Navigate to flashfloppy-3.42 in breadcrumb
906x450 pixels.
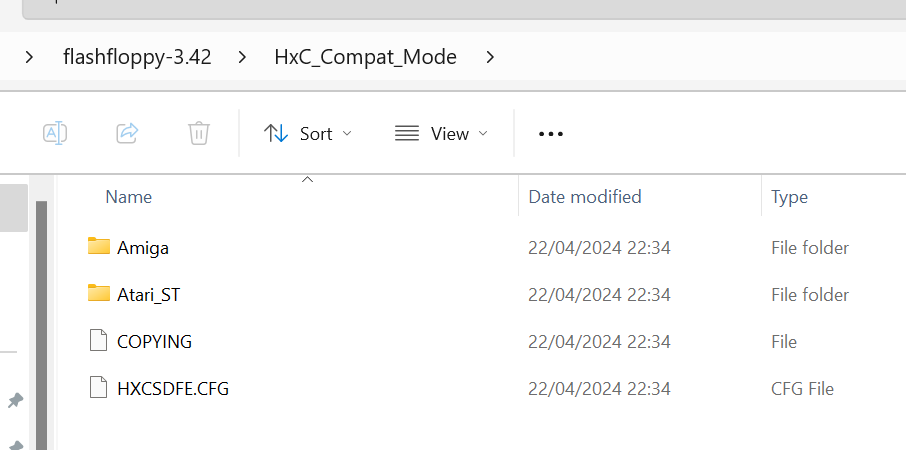point(138,57)
